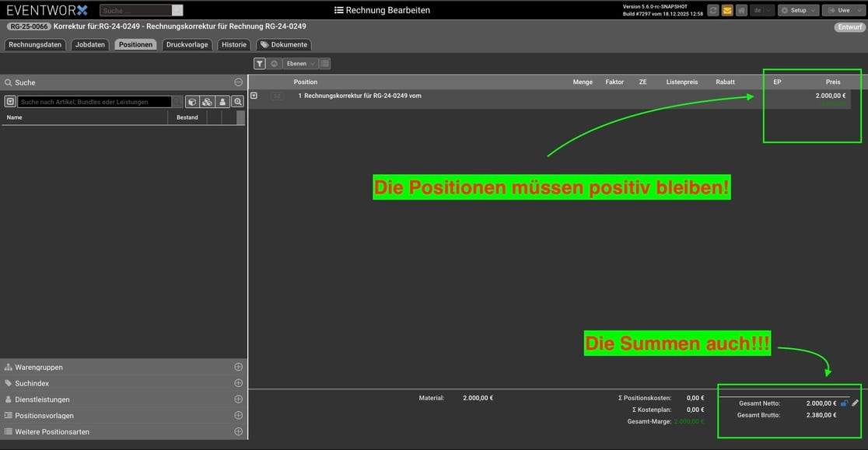Viewport: 868px width, 450px height.
Task: Click the home icon in top bar
Action: point(741,10)
